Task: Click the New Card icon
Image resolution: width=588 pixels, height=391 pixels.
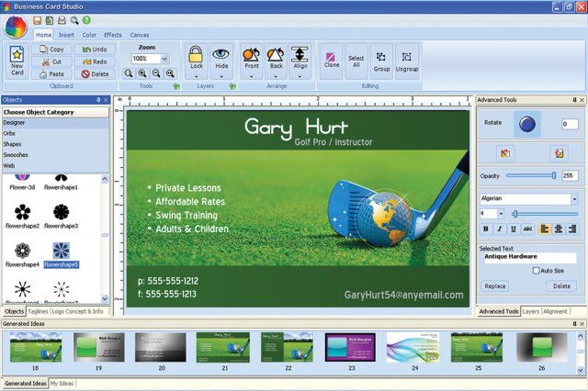Action: 17,61
